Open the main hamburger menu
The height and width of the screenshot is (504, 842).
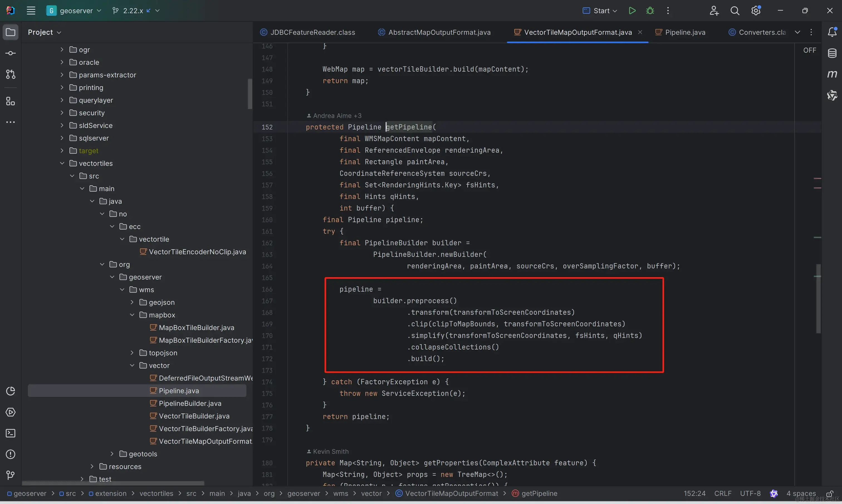coord(31,11)
